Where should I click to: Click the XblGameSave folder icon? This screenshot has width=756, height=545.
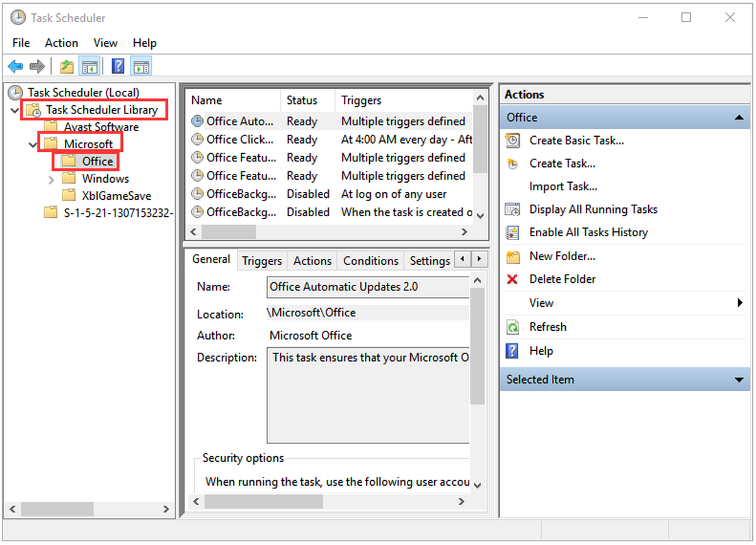(x=69, y=195)
